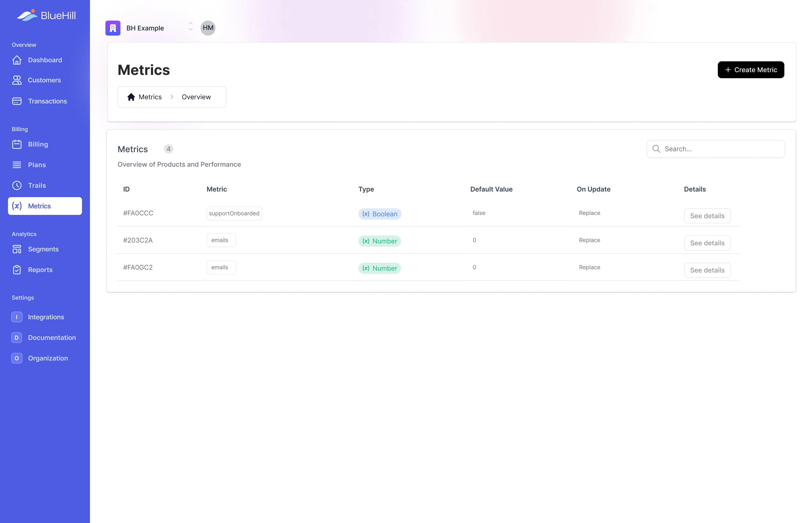Click the emails tag in row #FA0GC2
This screenshot has width=812, height=523.
[221, 267]
